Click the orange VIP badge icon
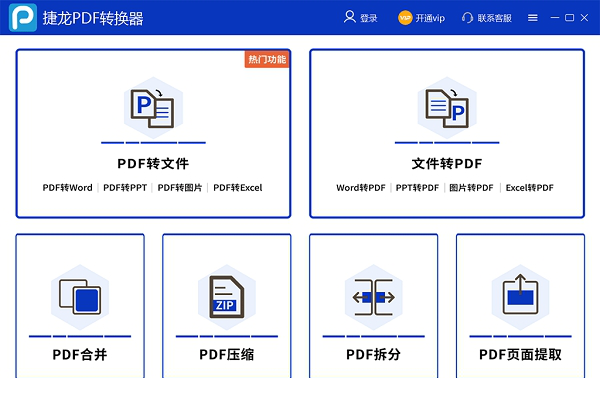Viewport: 600px width, 393px height. pos(405,18)
